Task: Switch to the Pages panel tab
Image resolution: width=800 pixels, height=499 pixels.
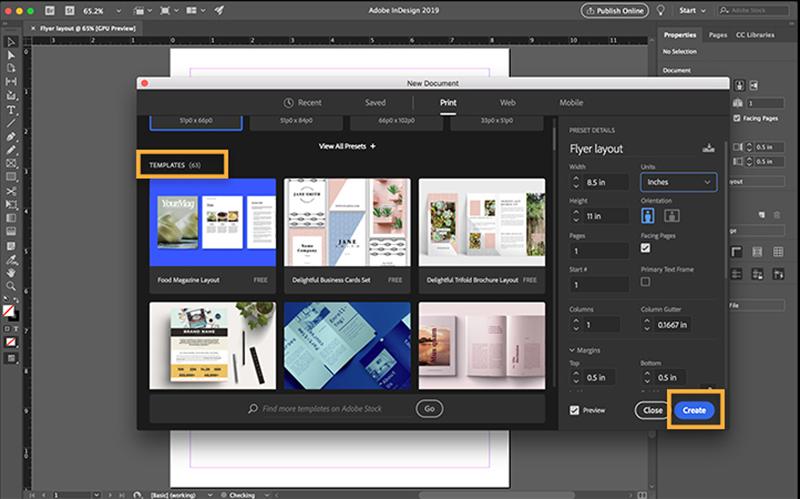Action: pyautogui.click(x=718, y=35)
